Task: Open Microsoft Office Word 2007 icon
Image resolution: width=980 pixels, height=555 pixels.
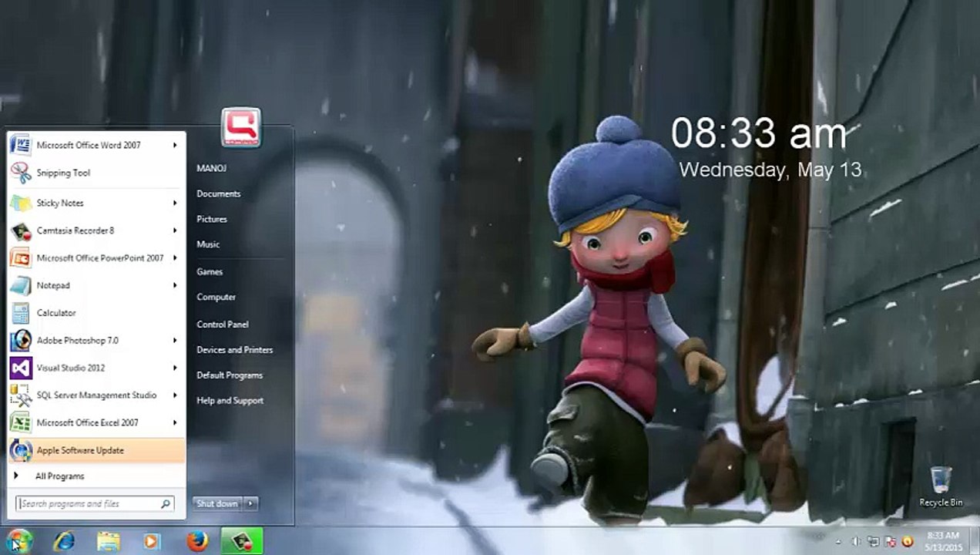Action: click(21, 145)
